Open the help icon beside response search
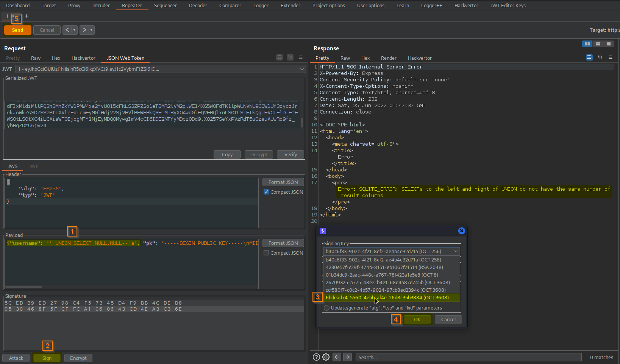This screenshot has height=364, width=620. point(316,357)
